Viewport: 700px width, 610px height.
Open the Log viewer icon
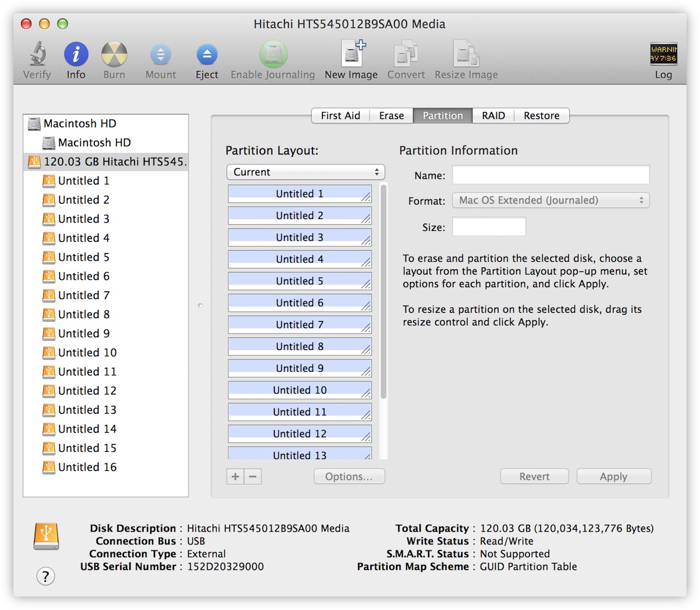click(x=664, y=54)
